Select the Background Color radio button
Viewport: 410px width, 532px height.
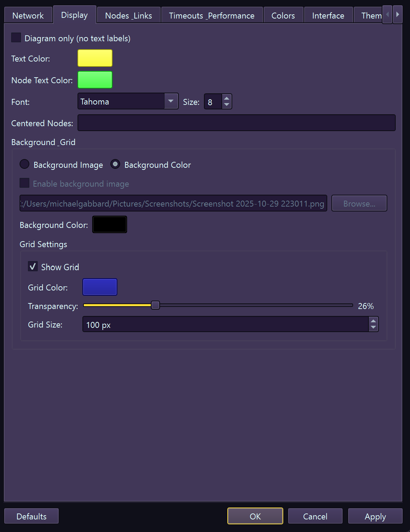pyautogui.click(x=115, y=164)
